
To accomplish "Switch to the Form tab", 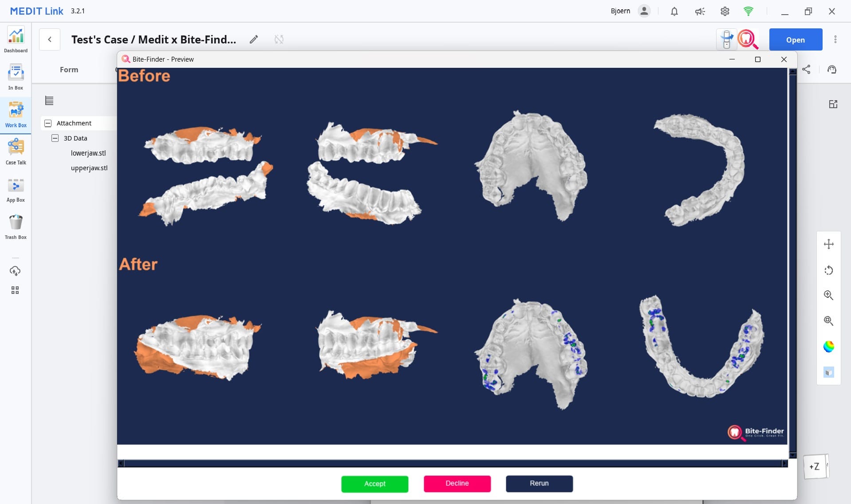I will (69, 70).
